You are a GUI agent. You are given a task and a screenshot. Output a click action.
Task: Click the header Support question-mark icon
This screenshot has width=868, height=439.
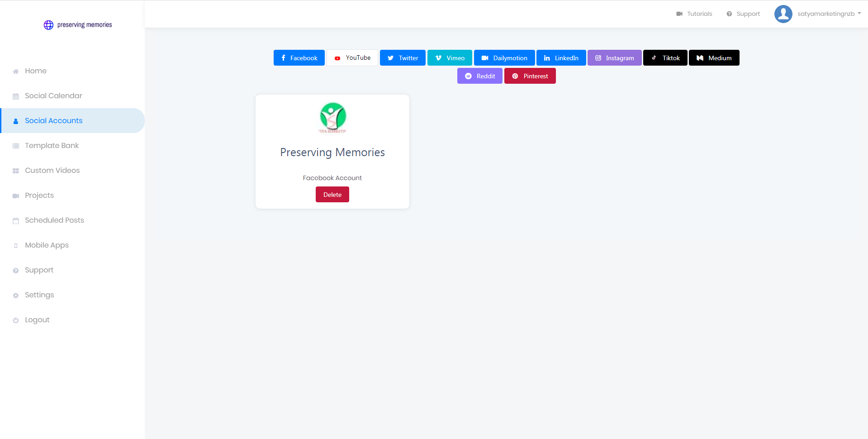(729, 14)
